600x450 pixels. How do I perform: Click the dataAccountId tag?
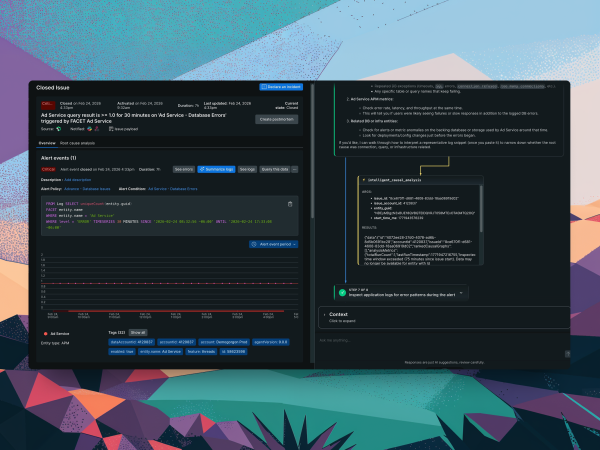click(131, 342)
